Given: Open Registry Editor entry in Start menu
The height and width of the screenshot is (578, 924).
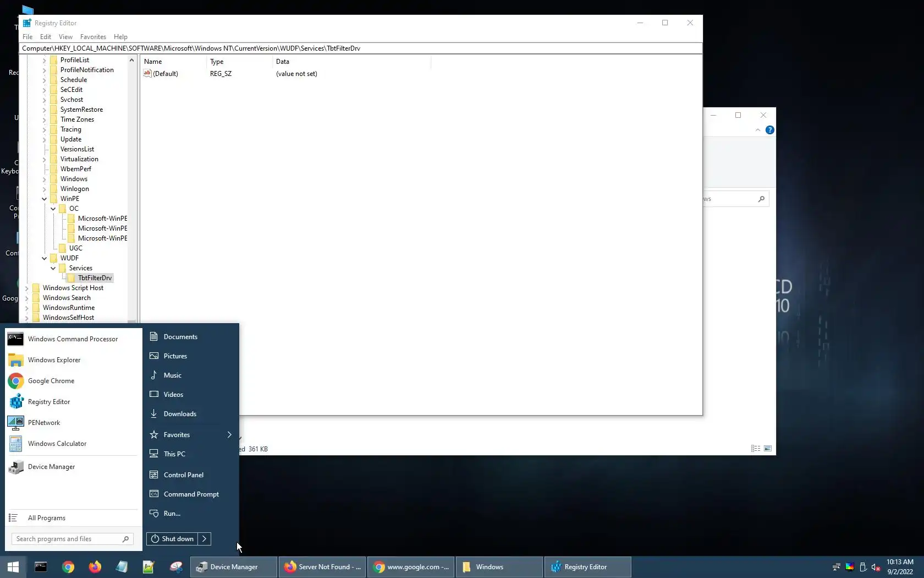Looking at the screenshot, I should tap(73, 402).
